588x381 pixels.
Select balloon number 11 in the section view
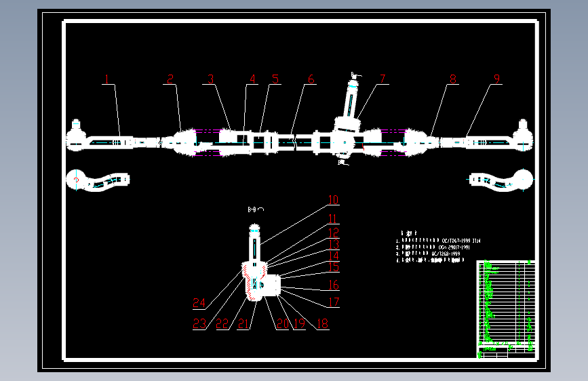[x=332, y=218]
